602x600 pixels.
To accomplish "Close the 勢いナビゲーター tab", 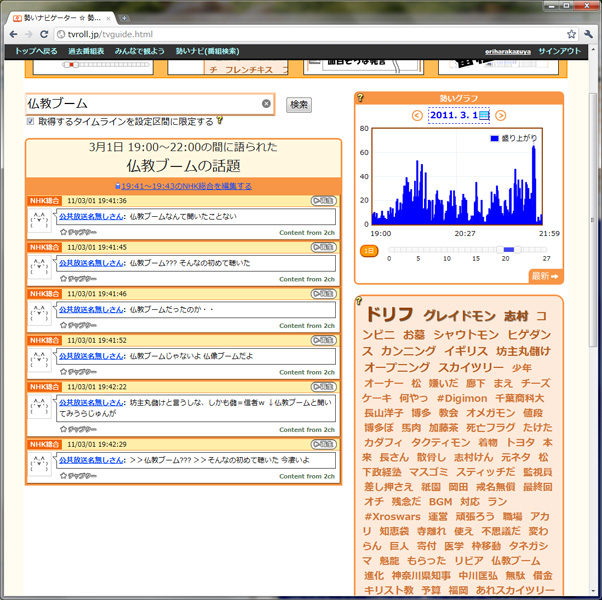I will click(109, 18).
